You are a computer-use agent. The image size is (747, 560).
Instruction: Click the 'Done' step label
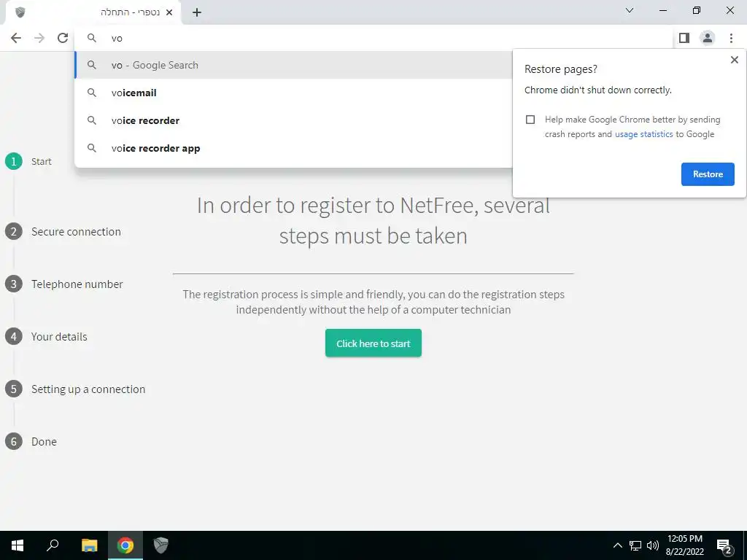click(44, 442)
